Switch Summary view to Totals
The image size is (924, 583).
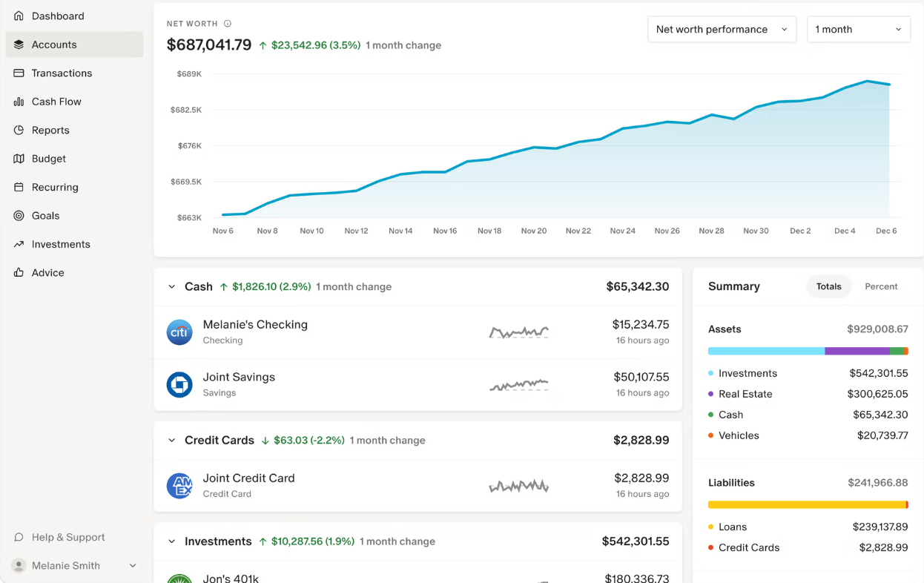pos(828,286)
